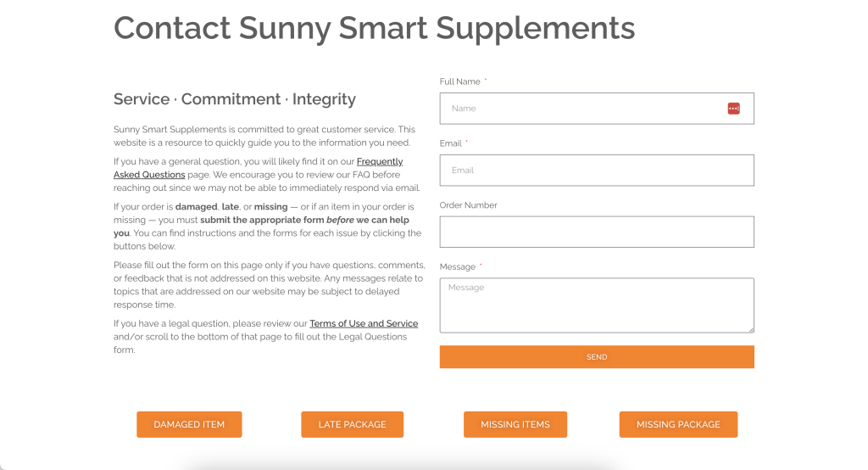Click the Contact Sunny Smart Supplements heading
Viewport: 868px width, 470px height.
point(374,29)
